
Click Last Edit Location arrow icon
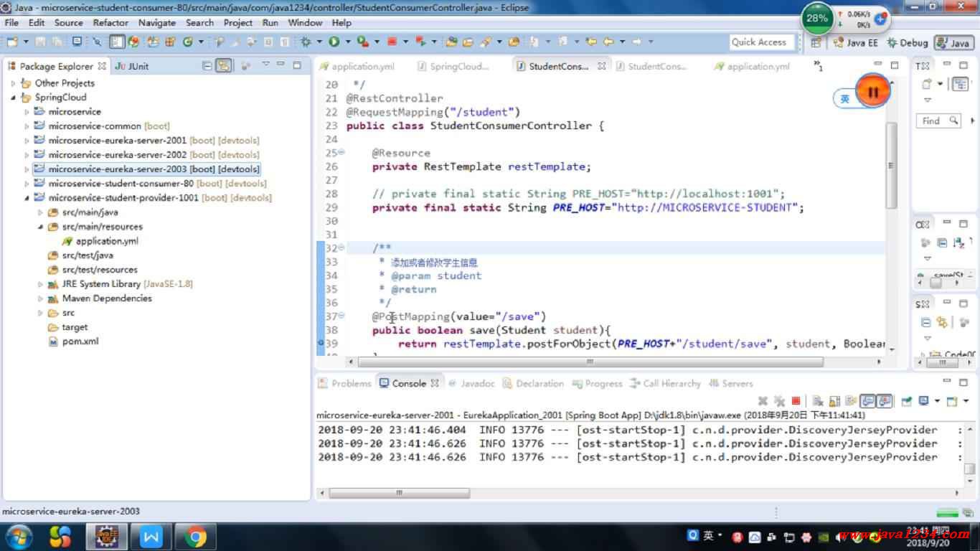(x=591, y=42)
